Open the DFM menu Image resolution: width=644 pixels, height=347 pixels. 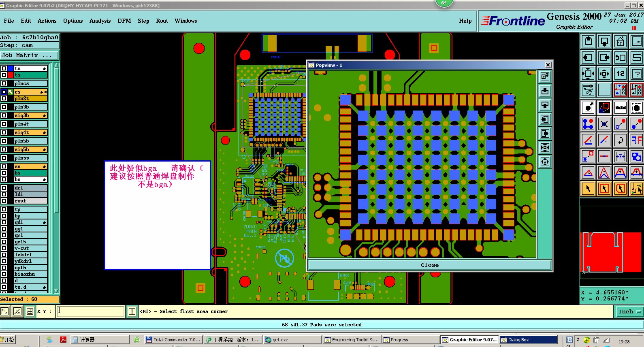[124, 21]
